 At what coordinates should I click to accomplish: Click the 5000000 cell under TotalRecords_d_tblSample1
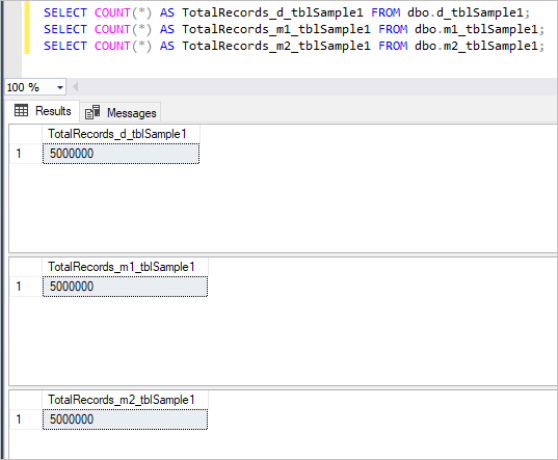(121, 154)
